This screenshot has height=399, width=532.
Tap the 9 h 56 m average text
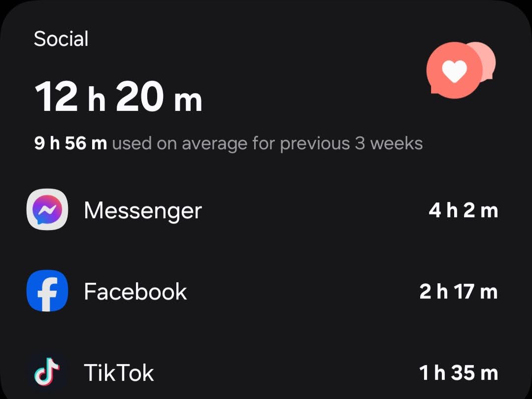70,143
